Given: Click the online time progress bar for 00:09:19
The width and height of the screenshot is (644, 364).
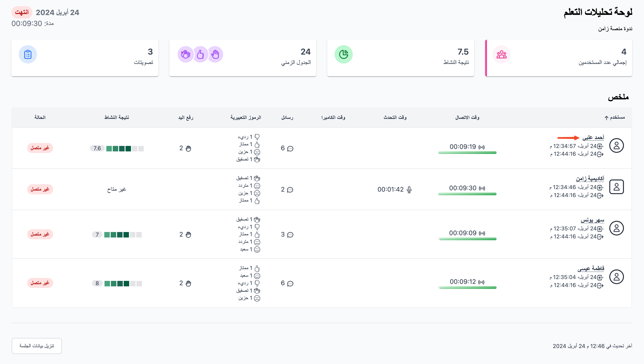Looking at the screenshot, I should click(x=467, y=152).
